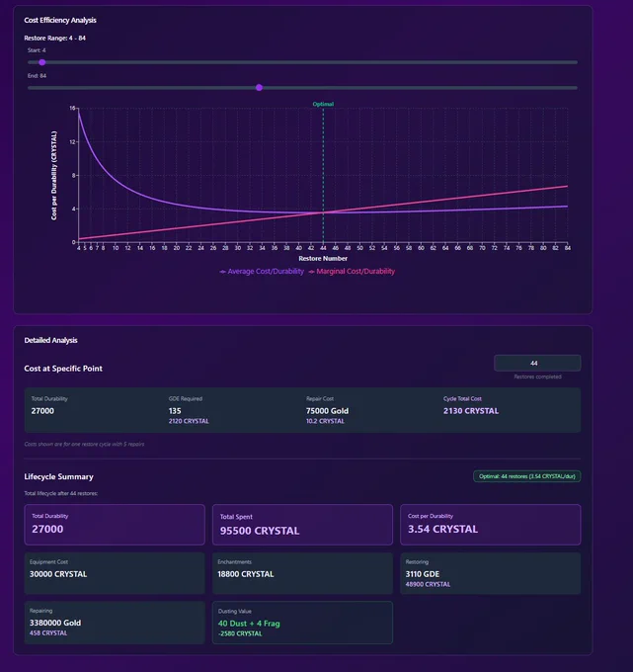Click the Total lifecycle after 44 restores note
Image resolution: width=633 pixels, height=672 pixels.
coord(61,493)
